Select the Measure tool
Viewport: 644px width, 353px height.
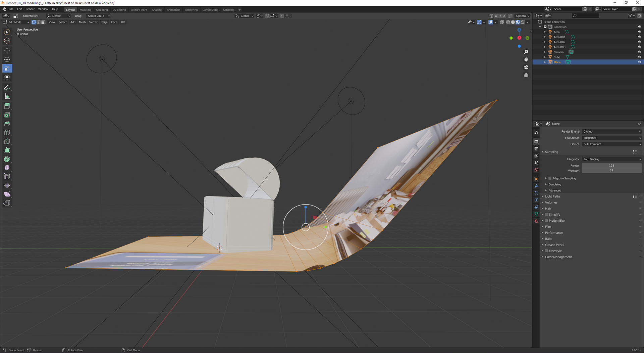(x=7, y=96)
